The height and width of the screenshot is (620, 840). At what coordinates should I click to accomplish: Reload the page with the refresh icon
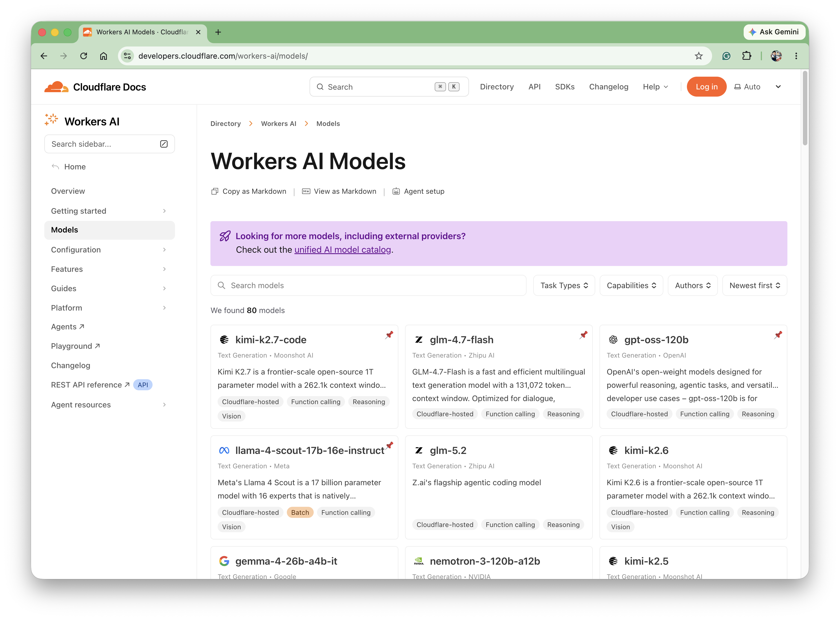click(x=84, y=56)
